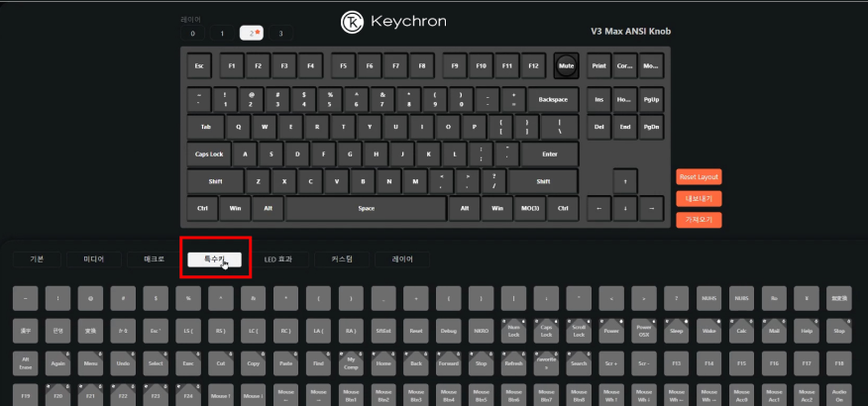The height and width of the screenshot is (406, 868).
Task: Choose the Sleep keycode
Action: (x=677, y=331)
